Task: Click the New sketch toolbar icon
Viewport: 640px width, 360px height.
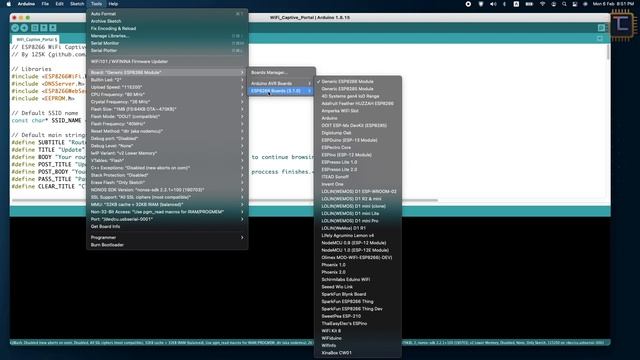Action: coord(35,28)
